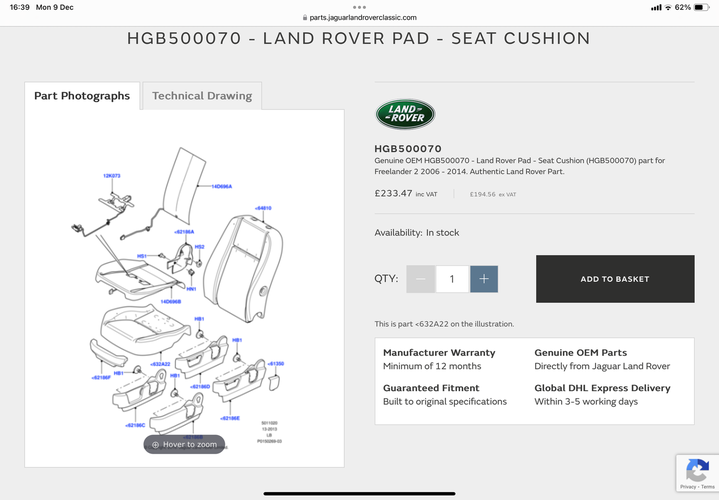Click the £194.56 ex VAT price

coord(493,194)
